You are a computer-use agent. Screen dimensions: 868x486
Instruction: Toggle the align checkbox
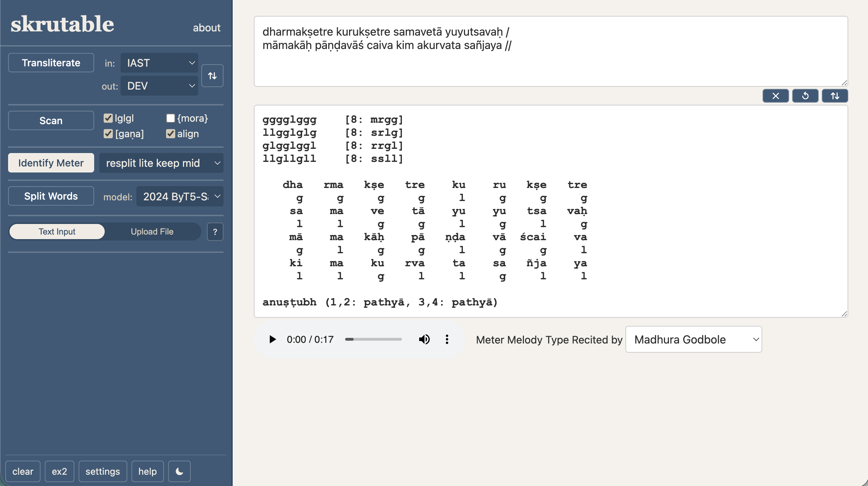pyautogui.click(x=171, y=134)
